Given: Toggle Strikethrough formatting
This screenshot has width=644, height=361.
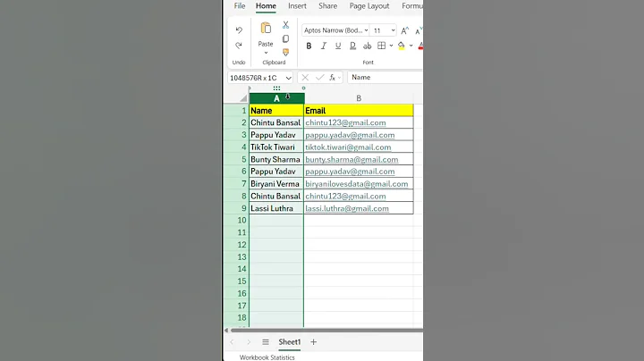Looking at the screenshot, I should 368,46.
